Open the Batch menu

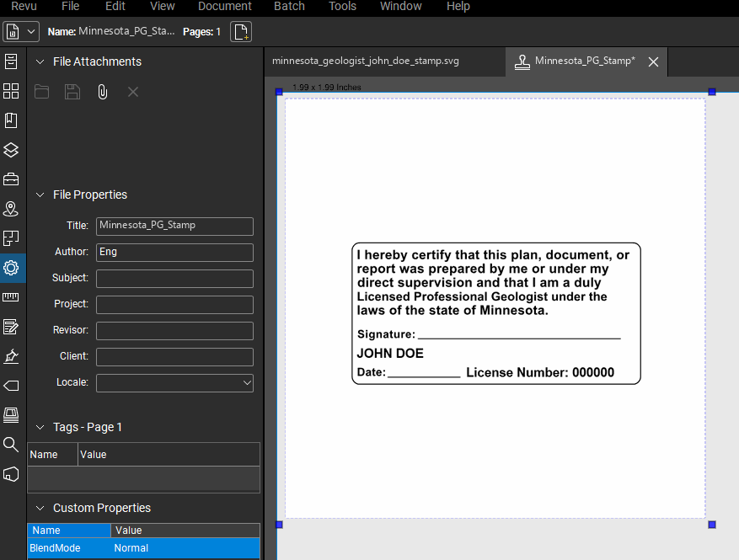coord(289,6)
